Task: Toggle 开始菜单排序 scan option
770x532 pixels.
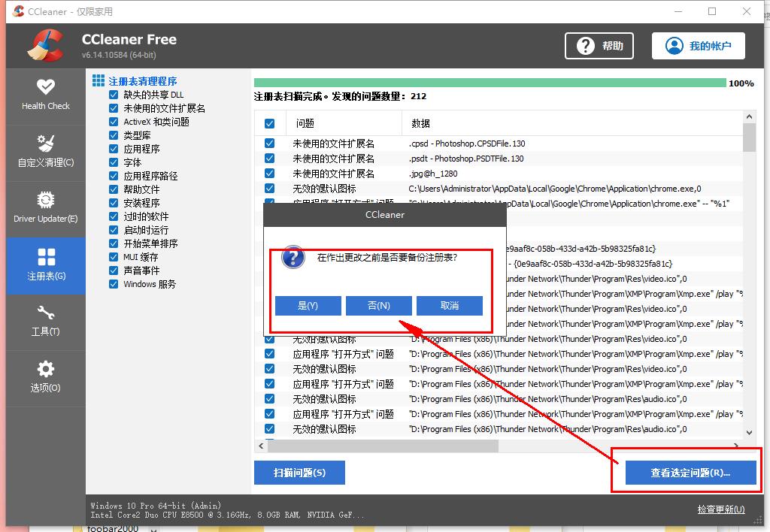Action: (112, 243)
